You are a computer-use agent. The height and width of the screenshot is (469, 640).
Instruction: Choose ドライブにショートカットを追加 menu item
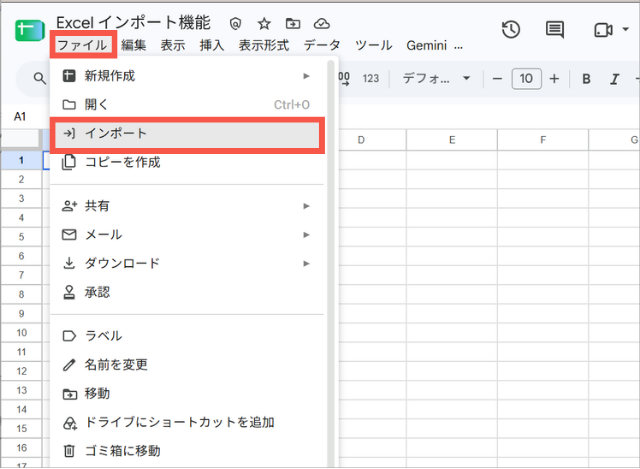click(187, 422)
